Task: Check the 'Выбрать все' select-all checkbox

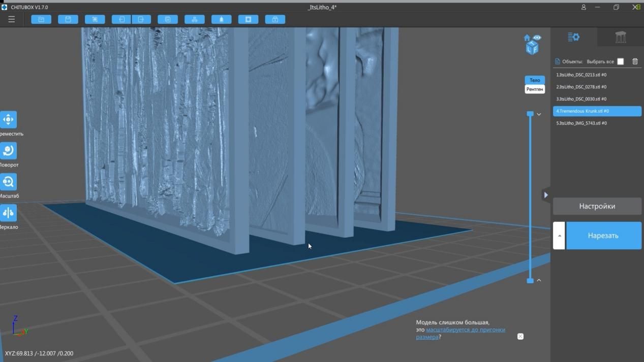Action: click(x=620, y=61)
